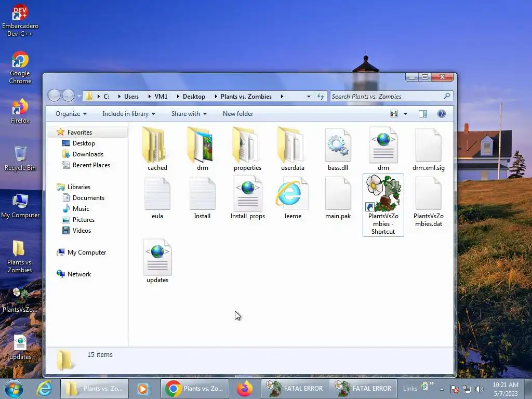Open the Share with dropdown
The height and width of the screenshot is (399, 532).
pyautogui.click(x=189, y=114)
